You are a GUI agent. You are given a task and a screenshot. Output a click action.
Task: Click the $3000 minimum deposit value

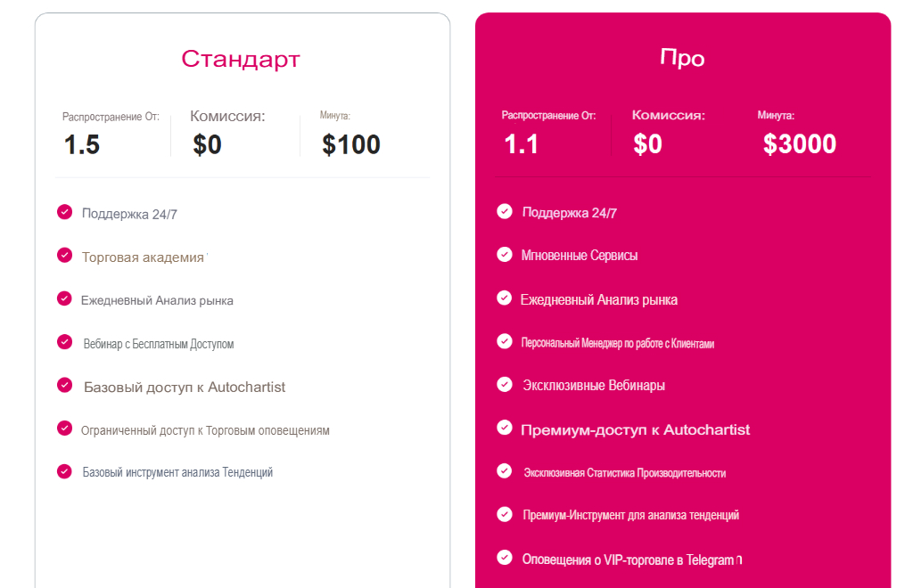pyautogui.click(x=800, y=144)
